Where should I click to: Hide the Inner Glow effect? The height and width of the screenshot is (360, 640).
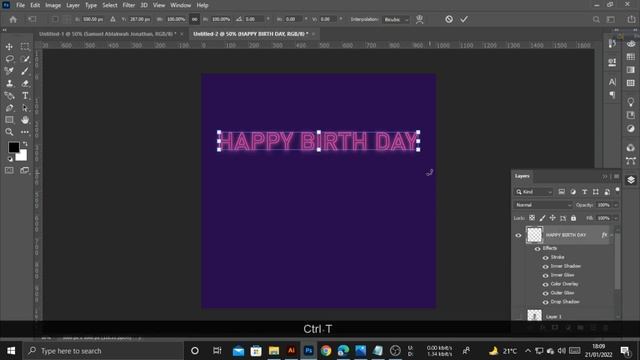click(545, 276)
